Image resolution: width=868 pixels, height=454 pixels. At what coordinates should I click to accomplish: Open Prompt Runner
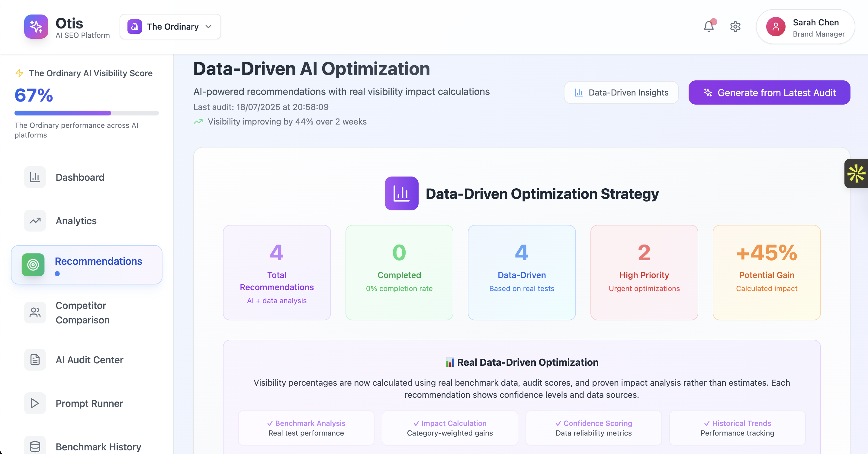(87, 403)
